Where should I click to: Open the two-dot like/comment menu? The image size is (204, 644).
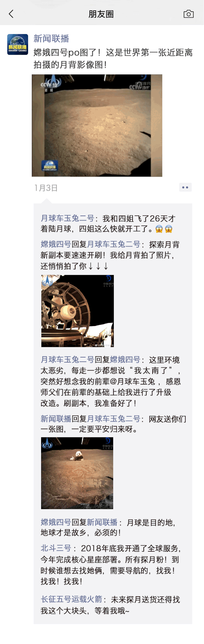pyautogui.click(x=185, y=188)
